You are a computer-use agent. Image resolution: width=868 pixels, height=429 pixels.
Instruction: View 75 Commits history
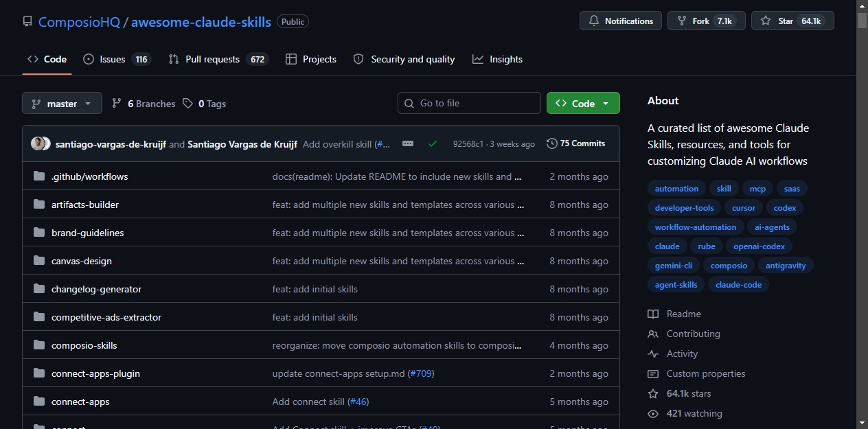coord(575,143)
